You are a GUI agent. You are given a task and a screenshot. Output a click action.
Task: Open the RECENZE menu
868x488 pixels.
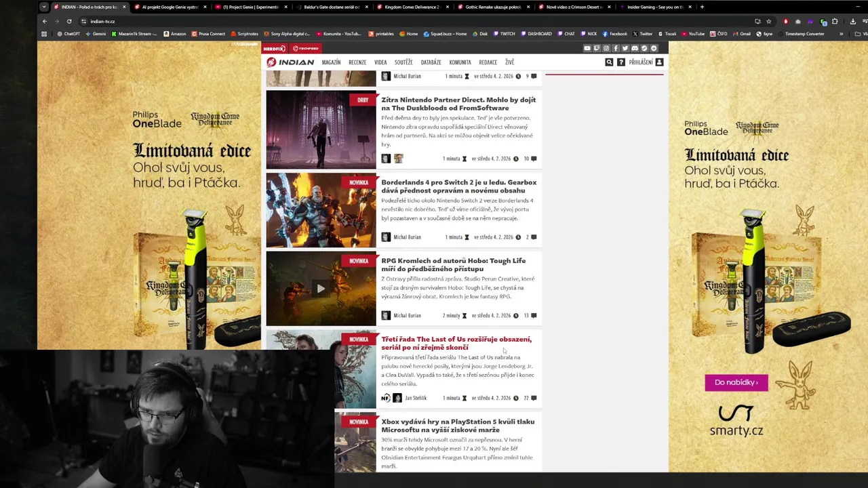357,62
